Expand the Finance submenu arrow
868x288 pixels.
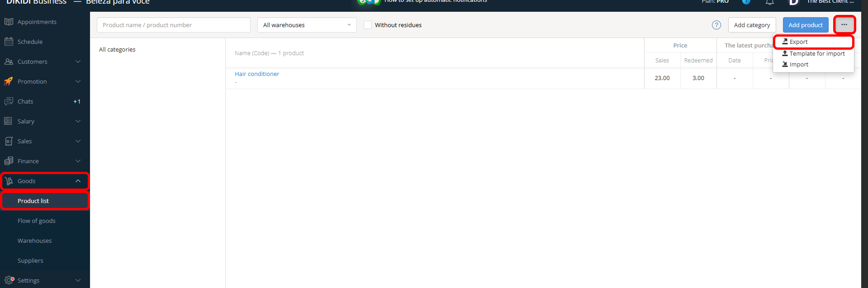coord(78,161)
